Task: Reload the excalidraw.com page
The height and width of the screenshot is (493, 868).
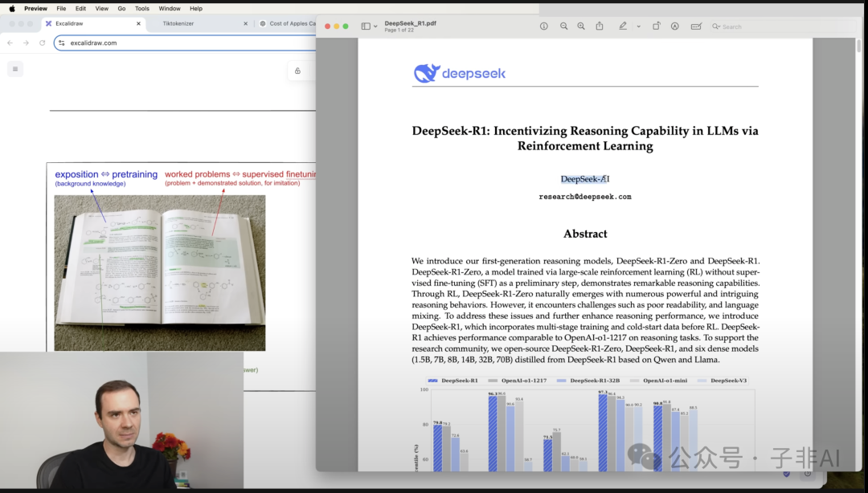Action: pos(42,43)
